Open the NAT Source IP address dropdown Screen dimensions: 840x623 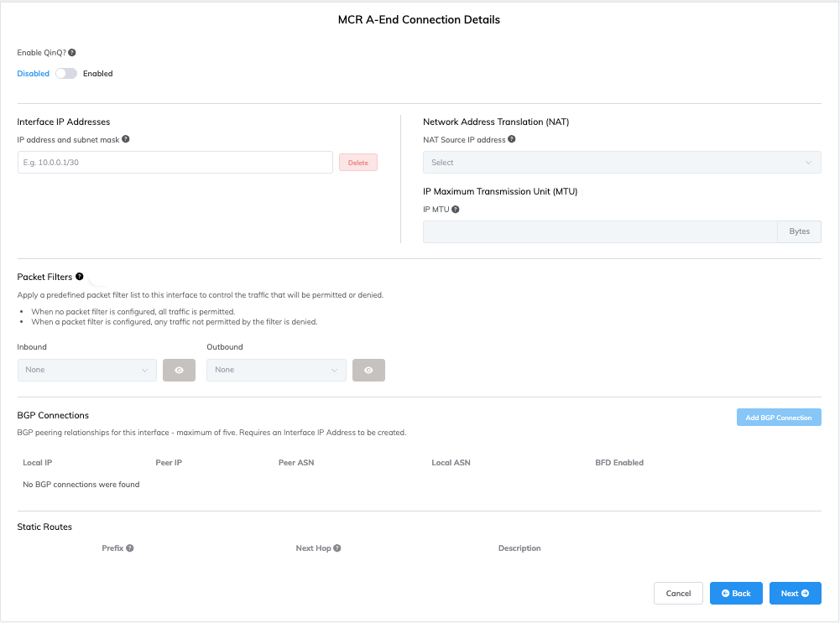pyautogui.click(x=622, y=162)
